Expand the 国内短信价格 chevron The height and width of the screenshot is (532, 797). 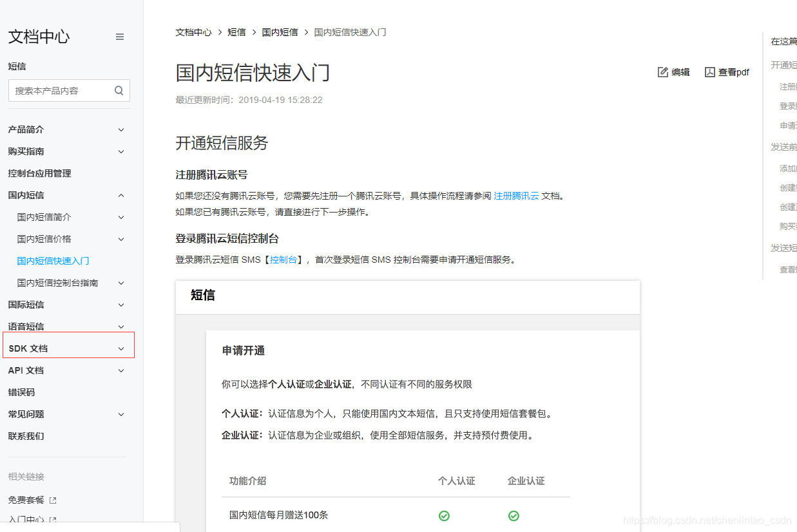click(x=121, y=239)
